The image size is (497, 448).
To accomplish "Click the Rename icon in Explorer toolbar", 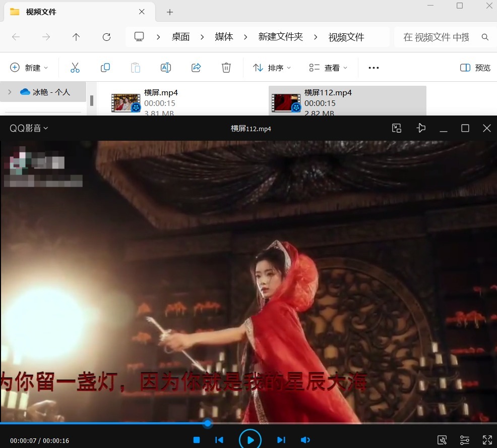I will coord(166,68).
